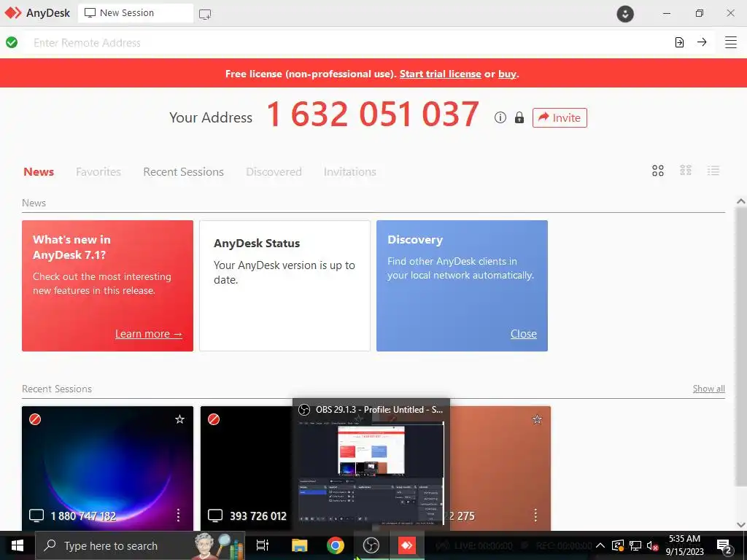Open the Invitations tab

(349, 171)
